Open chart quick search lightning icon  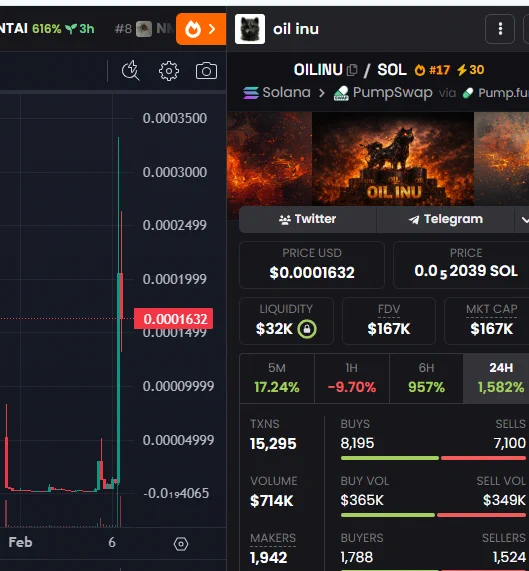click(130, 70)
